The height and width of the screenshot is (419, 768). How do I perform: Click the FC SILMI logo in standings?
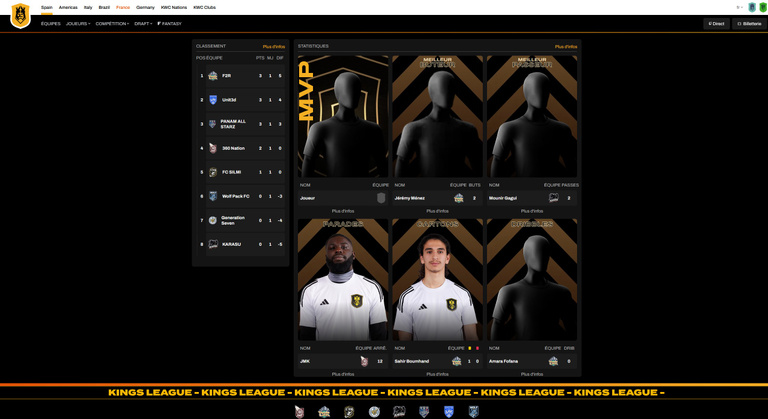tap(213, 172)
